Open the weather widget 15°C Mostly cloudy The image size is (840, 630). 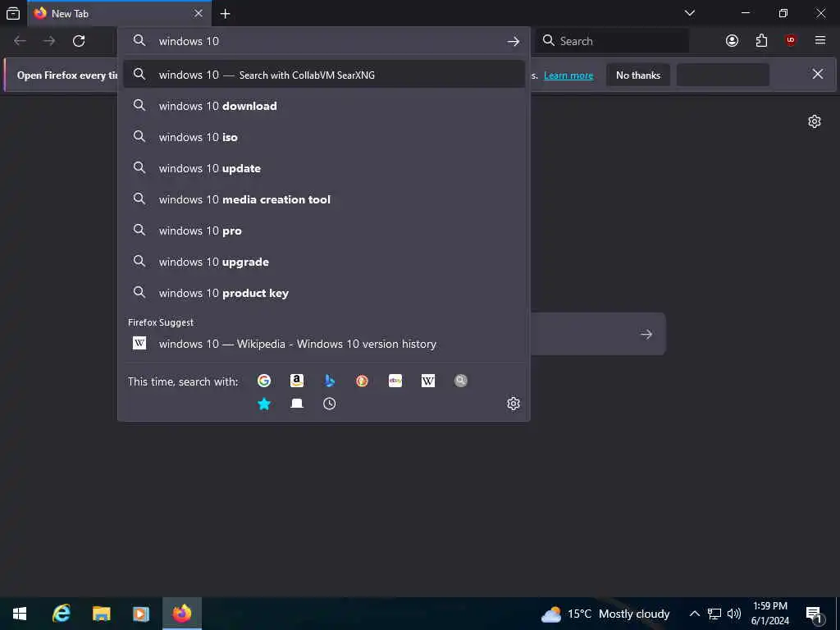point(605,614)
